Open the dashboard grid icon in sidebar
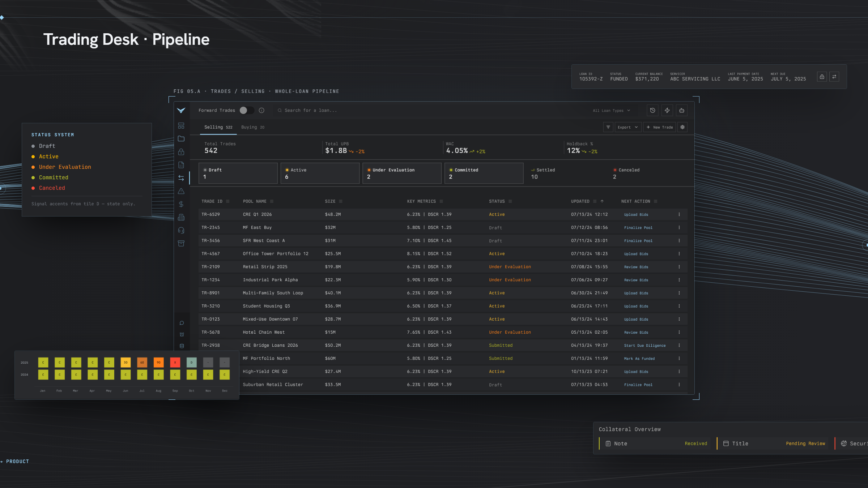The width and height of the screenshot is (868, 488). point(181,126)
